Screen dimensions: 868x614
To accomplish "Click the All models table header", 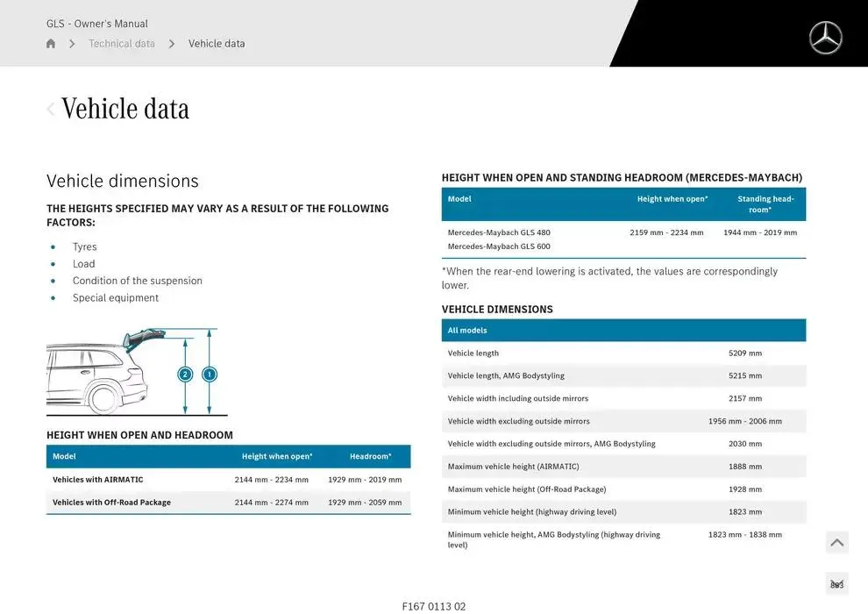I will tap(623, 331).
